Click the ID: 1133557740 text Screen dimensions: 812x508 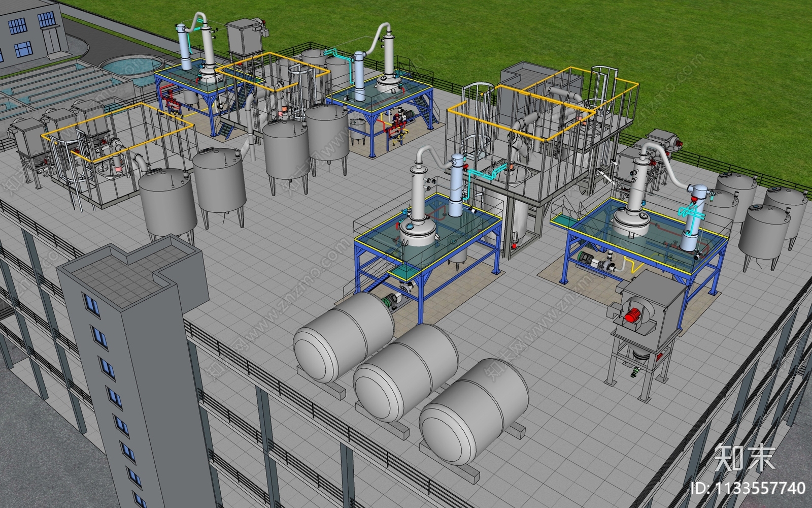748,489
